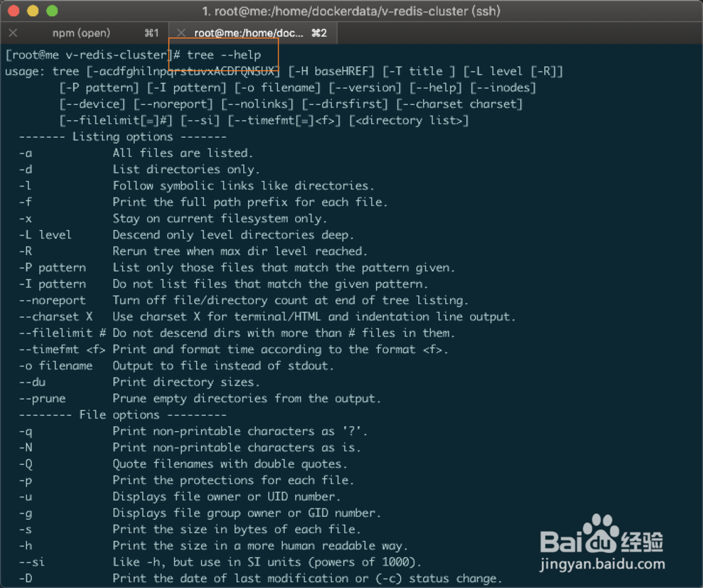Close the npm tab with its X
Screen dimensions: 703x588
[x=12, y=32]
